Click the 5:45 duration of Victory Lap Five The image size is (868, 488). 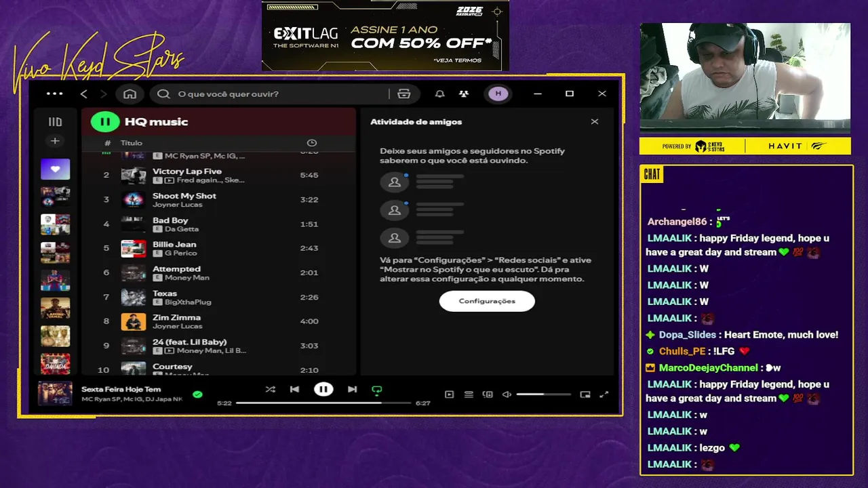(x=309, y=175)
